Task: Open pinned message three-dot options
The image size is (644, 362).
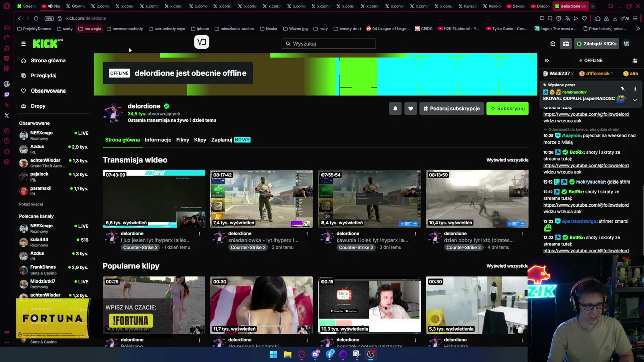Action: point(635,89)
